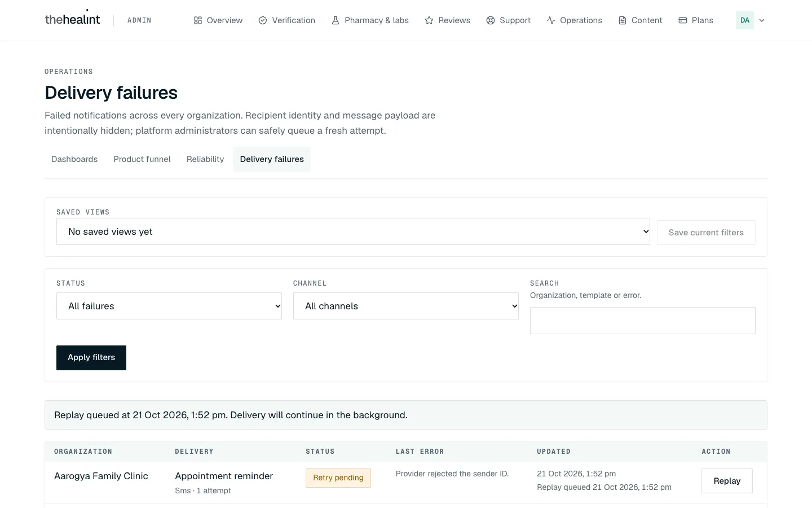Open the Operations nav item
Viewport: 812px width, 508px height.
575,20
